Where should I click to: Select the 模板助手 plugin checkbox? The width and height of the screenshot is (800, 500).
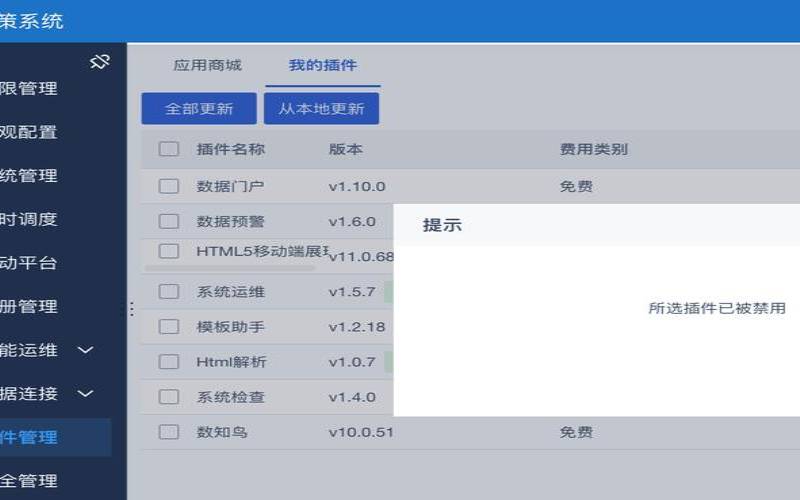coord(169,327)
